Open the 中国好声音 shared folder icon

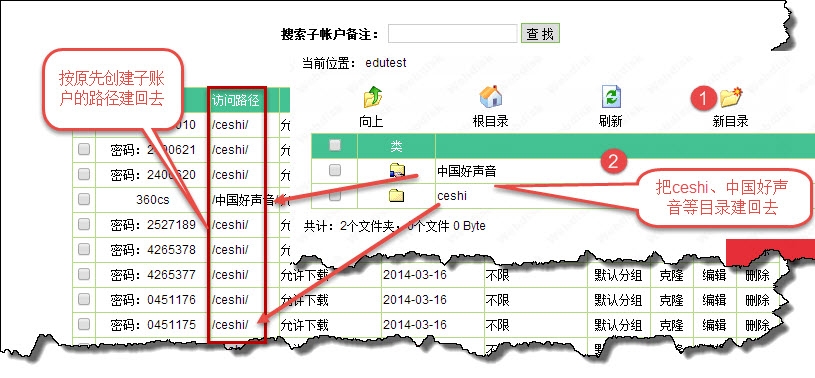[397, 170]
